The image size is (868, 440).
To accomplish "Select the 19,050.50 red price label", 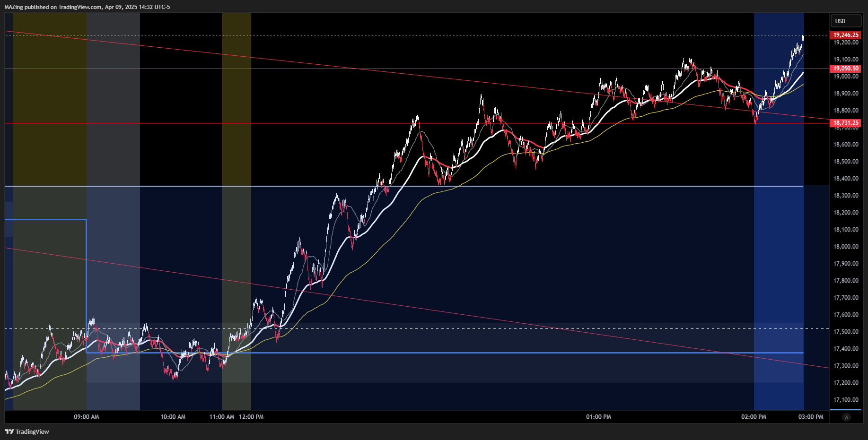I will tap(846, 69).
